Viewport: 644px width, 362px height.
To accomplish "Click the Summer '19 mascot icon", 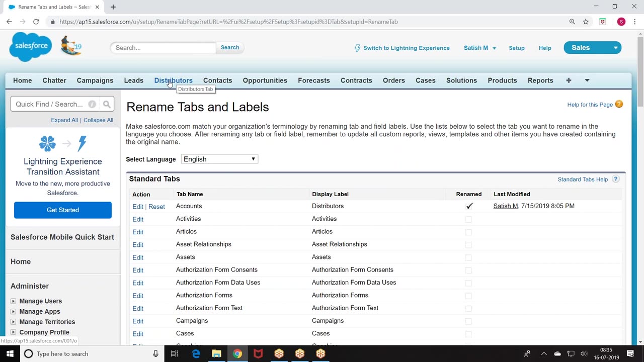I will coord(71,46).
